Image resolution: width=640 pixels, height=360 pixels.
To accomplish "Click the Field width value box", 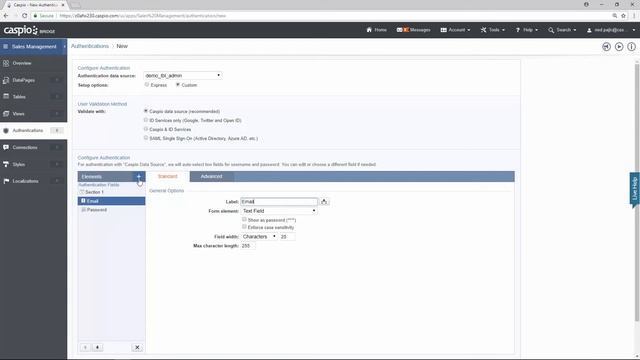I will 287,237.
